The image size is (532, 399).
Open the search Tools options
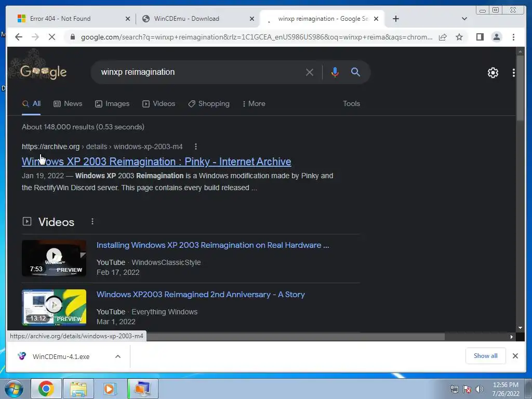(351, 104)
